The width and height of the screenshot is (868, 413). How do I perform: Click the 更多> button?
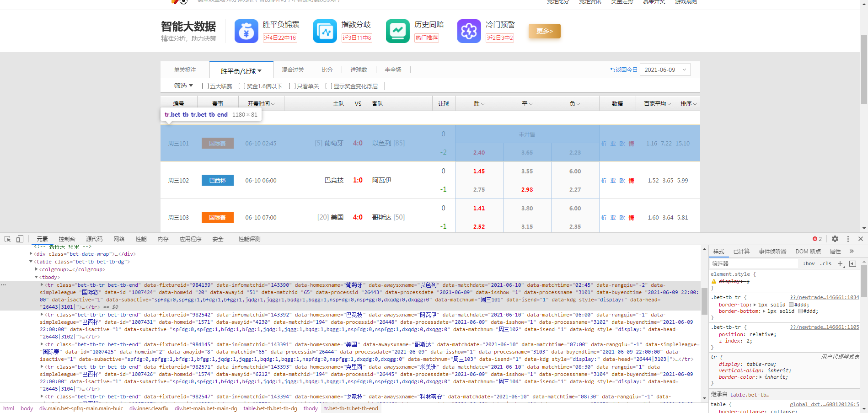545,31
